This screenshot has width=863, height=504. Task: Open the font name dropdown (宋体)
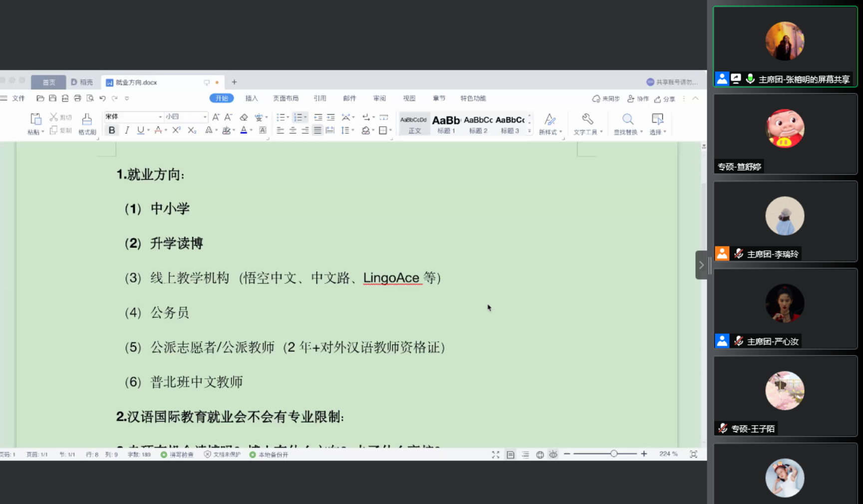click(160, 117)
